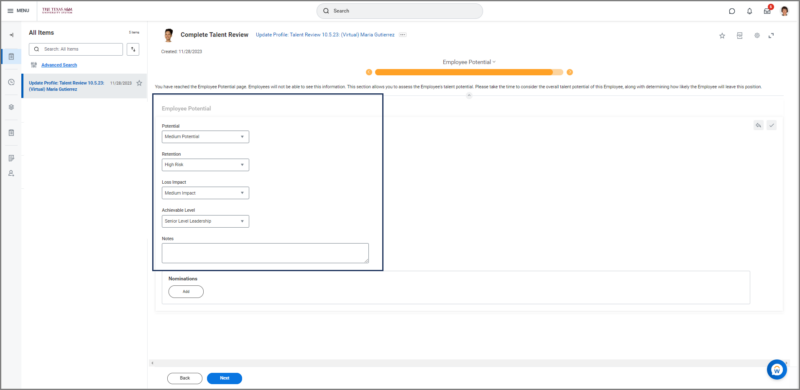Open the Achievable Level dropdown
The height and width of the screenshot is (390, 800).
[x=206, y=221]
